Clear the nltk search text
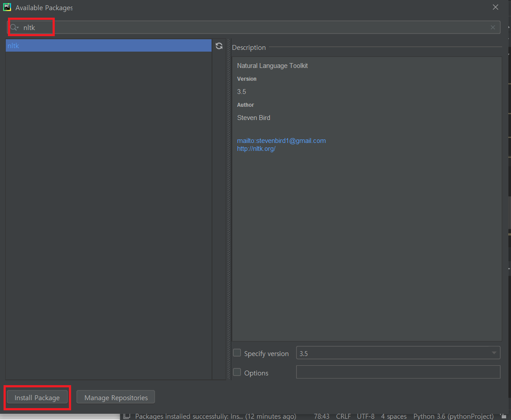Screen dimensions: 511x420 493,27
